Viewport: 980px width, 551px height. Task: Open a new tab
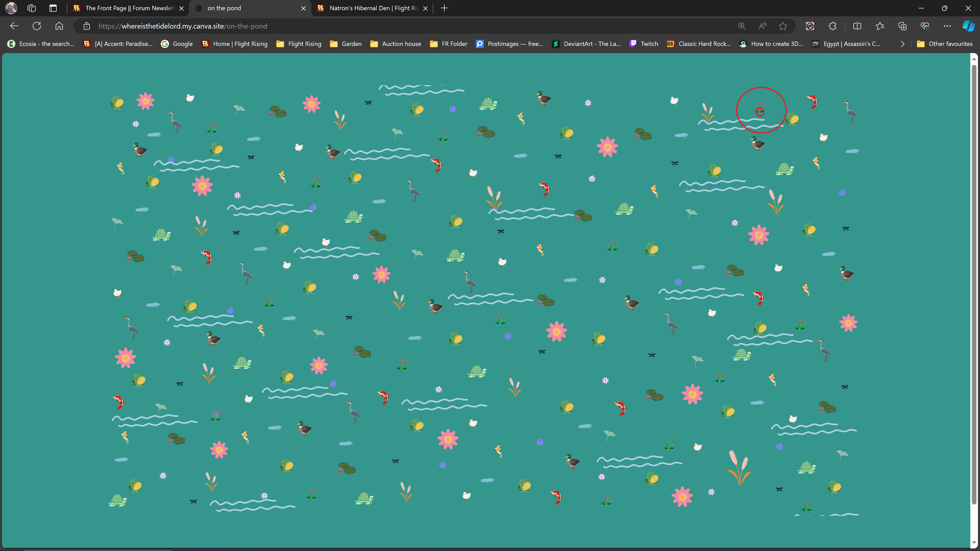(444, 8)
